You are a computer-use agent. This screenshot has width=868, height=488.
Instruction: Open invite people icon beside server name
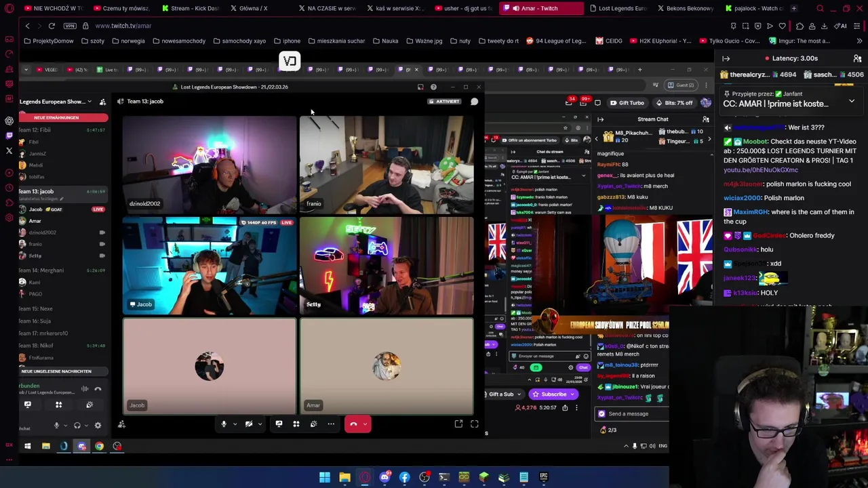click(x=102, y=102)
